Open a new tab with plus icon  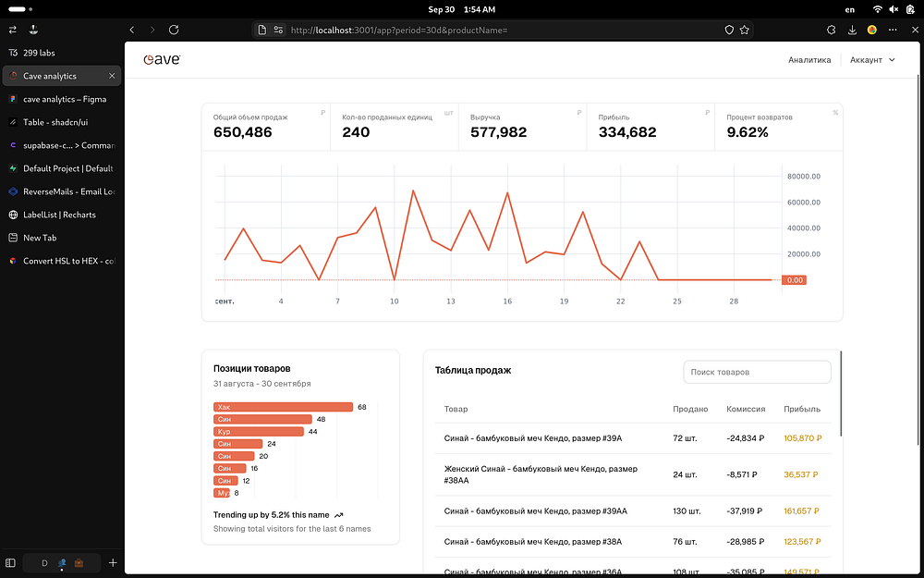click(x=113, y=562)
